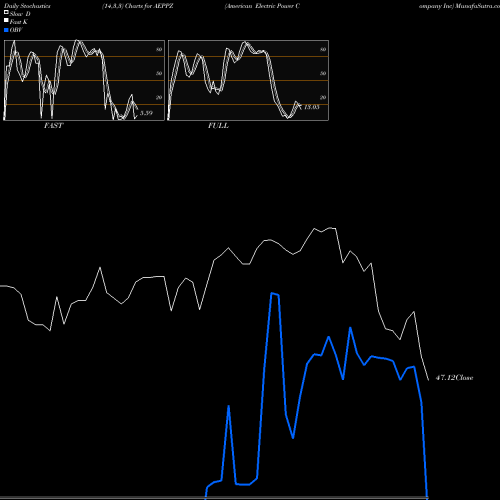The width and height of the screenshot is (500, 500).
Task: Select the 'OBV' legend label
Action: (16, 30)
